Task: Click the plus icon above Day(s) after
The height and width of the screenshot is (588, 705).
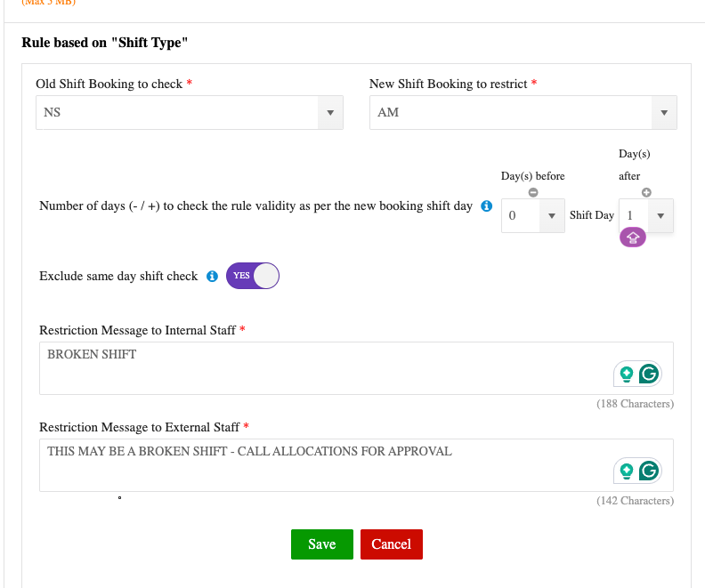Action: point(646,192)
